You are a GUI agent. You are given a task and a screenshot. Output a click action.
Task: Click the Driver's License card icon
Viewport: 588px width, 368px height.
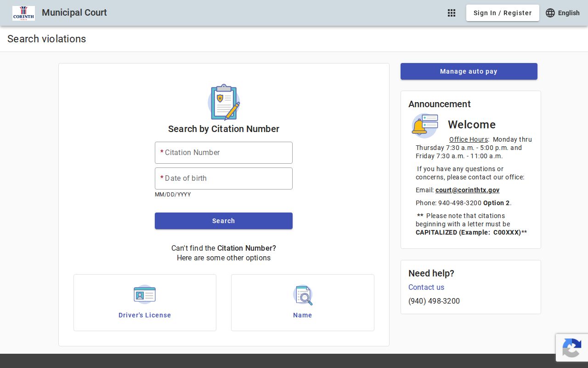pos(145,294)
